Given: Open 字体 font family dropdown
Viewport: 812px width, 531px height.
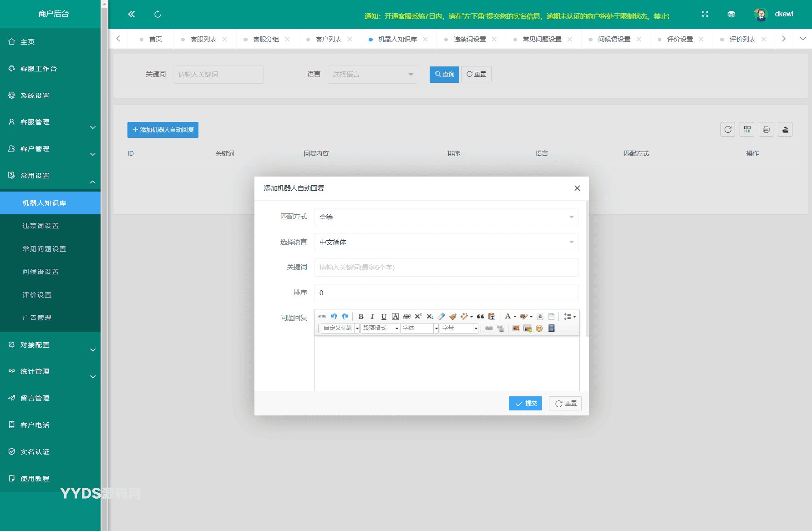Looking at the screenshot, I should coord(419,328).
